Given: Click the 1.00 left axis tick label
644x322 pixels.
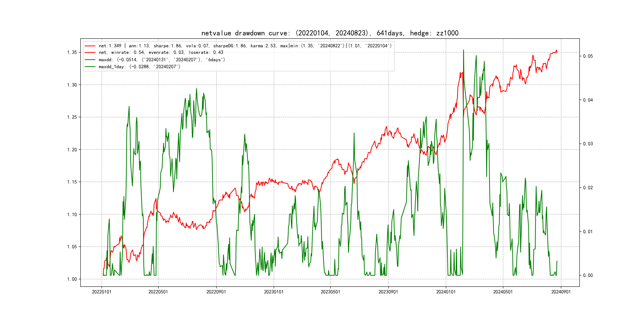Looking at the screenshot, I should 72,279.
